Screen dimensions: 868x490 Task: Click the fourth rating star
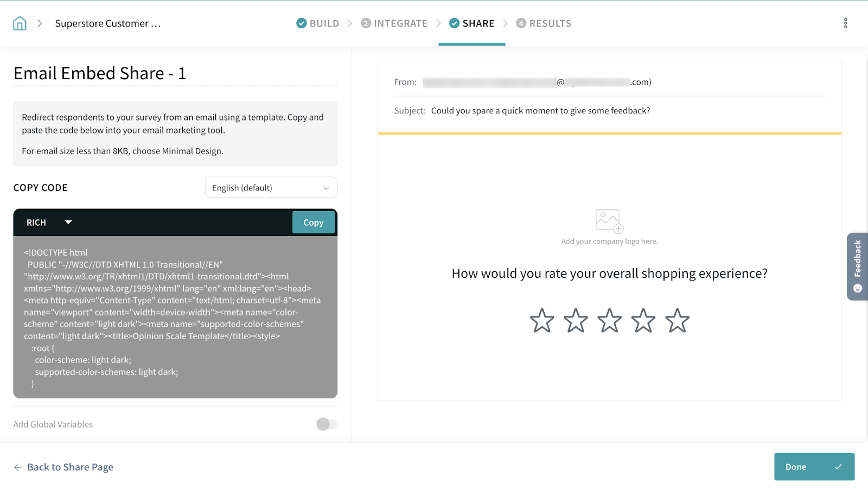(x=643, y=321)
